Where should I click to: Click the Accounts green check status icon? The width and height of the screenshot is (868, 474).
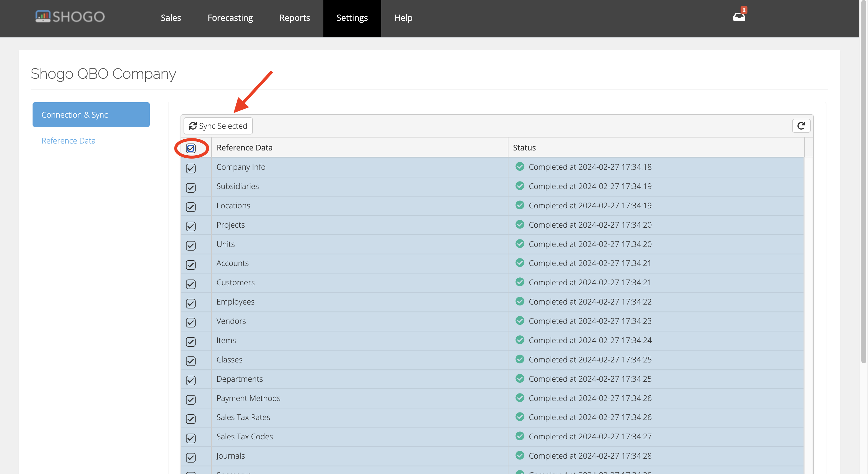[x=520, y=262]
